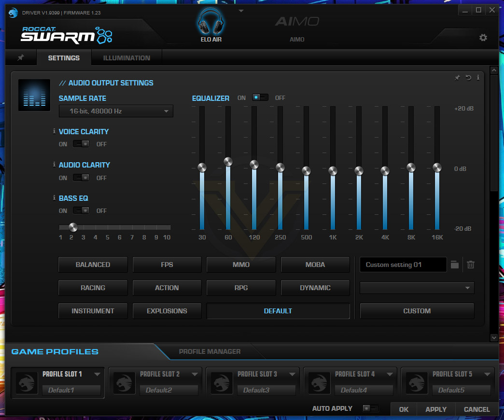Open the custom presets dropdown list

pos(417,288)
